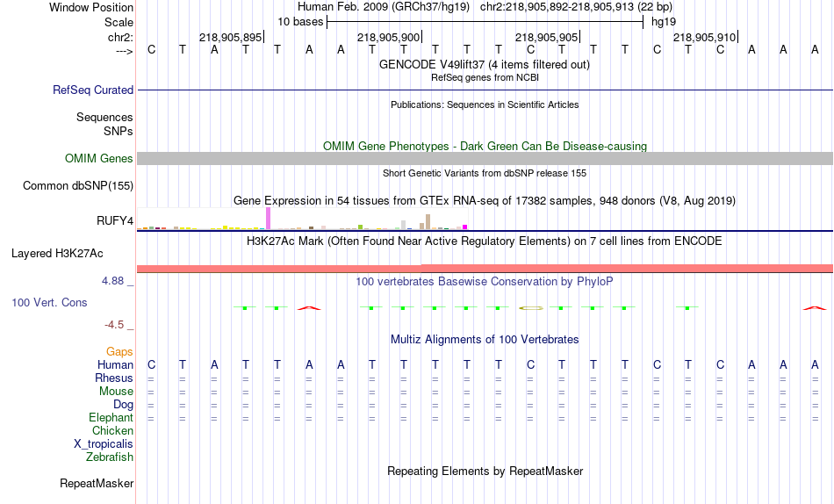Click the Sequences label
The height and width of the screenshot is (504, 834).
[x=104, y=117]
